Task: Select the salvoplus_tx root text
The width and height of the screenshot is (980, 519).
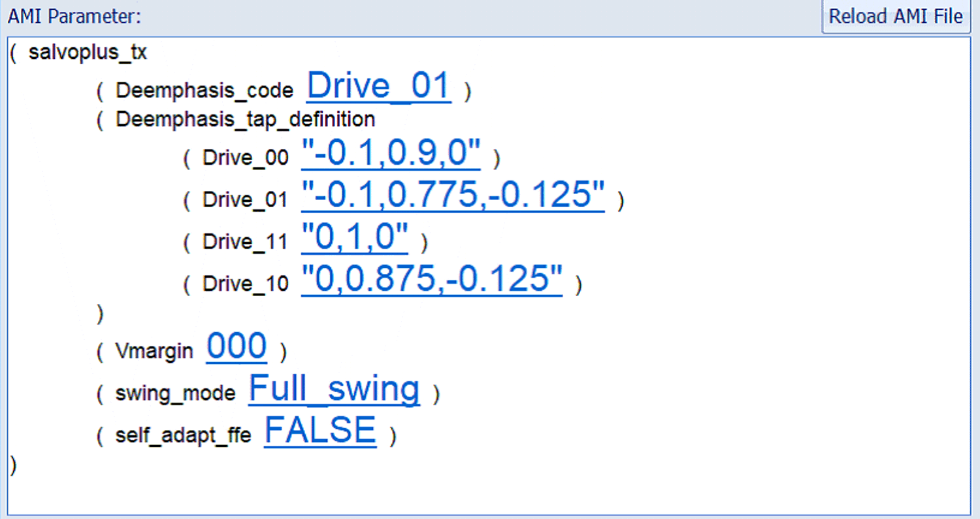Action: 88,53
